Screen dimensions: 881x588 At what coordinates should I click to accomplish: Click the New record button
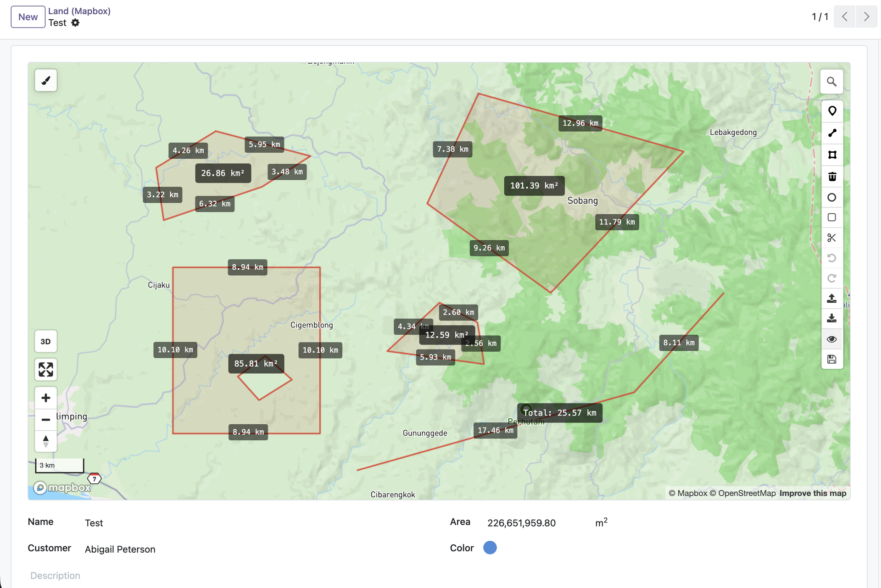(x=28, y=17)
